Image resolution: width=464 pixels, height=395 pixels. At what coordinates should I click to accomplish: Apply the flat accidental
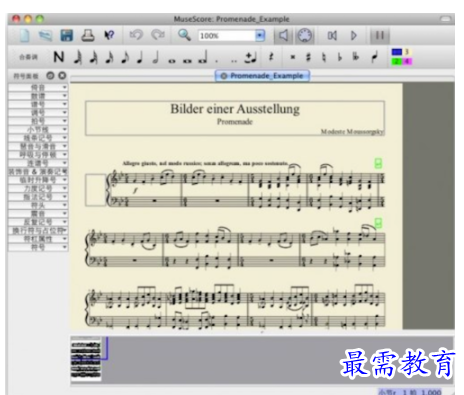[340, 57]
